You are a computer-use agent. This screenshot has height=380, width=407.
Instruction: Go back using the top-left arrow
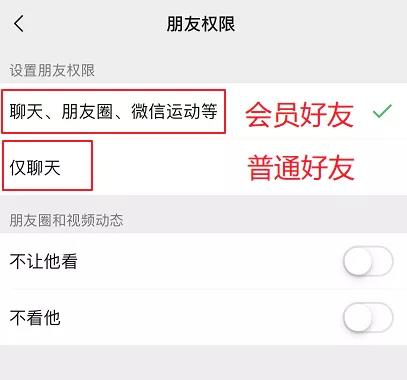19,24
